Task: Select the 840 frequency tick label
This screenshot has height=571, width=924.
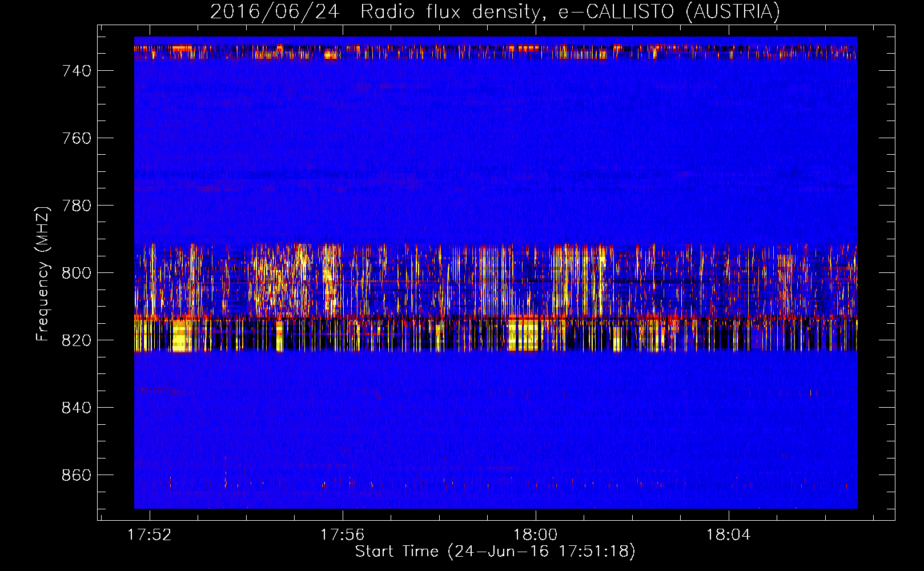Action: pos(77,408)
